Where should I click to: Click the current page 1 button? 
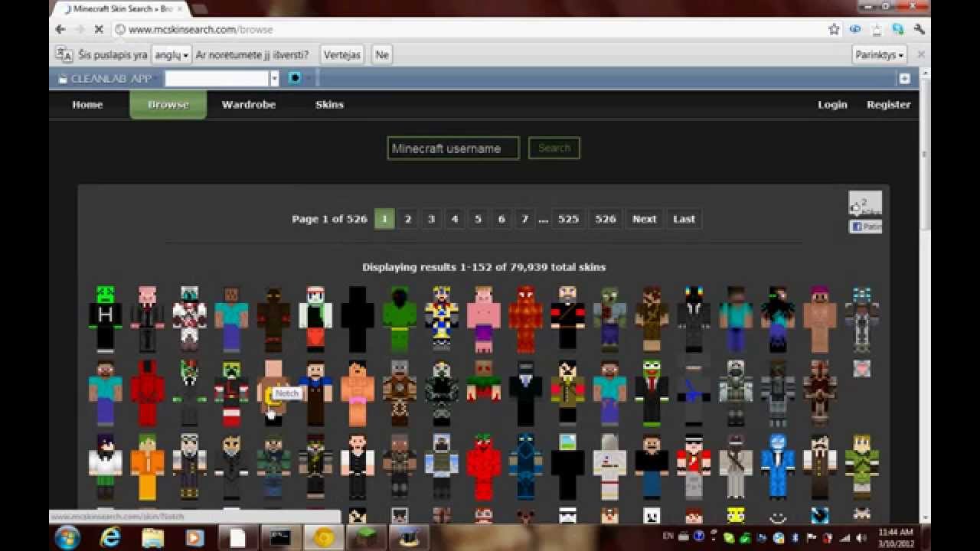click(x=384, y=219)
